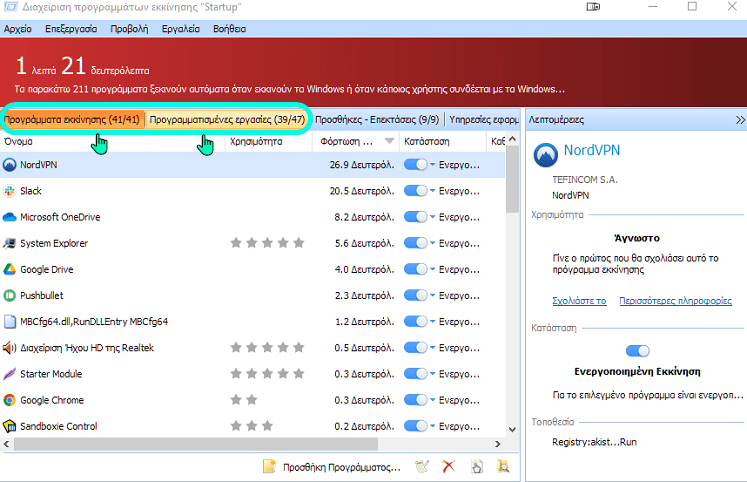Open System Explorer status dropdown arrow
747x482 pixels.
click(433, 243)
